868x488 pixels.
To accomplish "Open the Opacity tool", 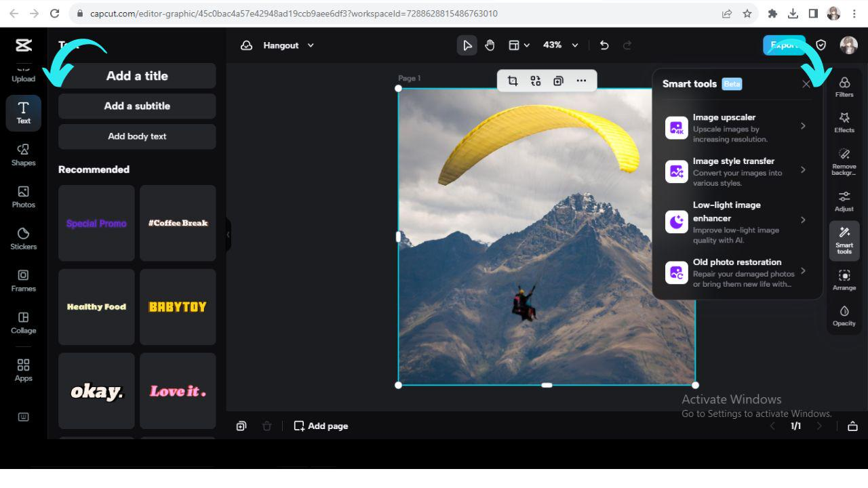I will 844,316.
